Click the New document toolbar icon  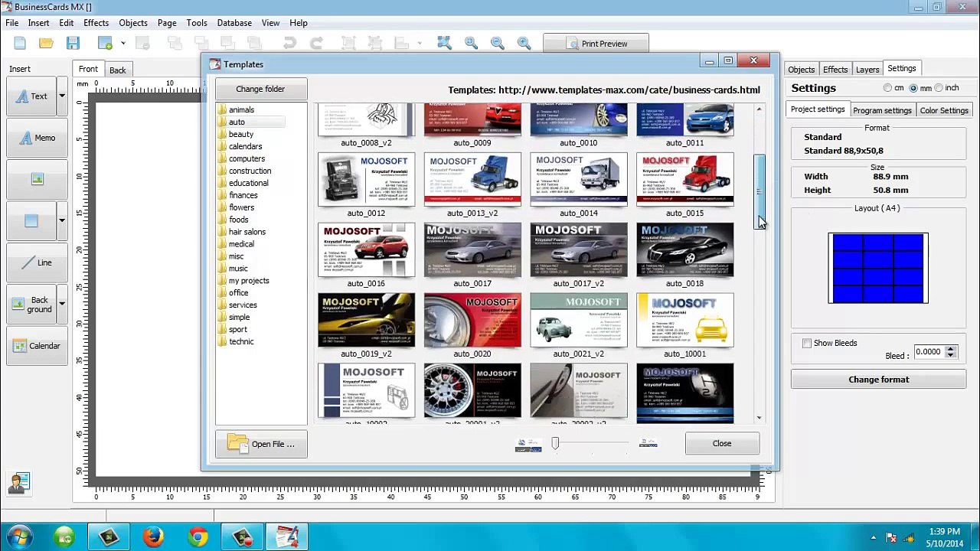pyautogui.click(x=20, y=44)
